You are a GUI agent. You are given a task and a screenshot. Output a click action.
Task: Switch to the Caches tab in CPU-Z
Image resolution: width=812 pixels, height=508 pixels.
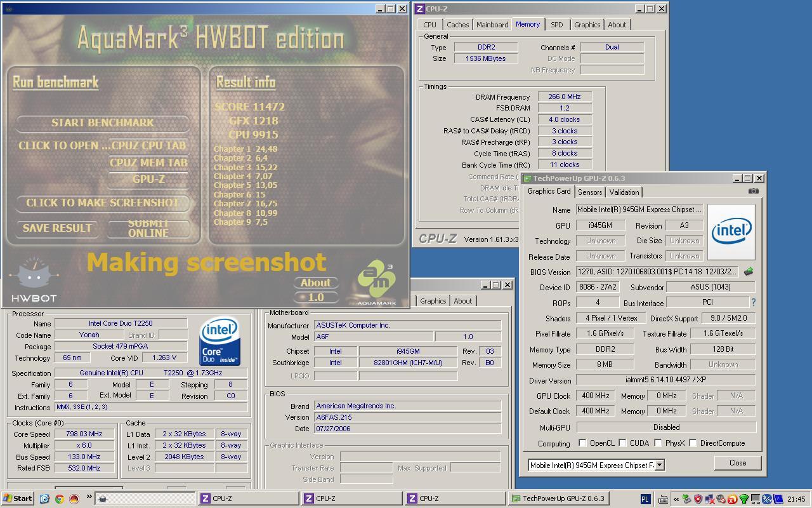click(457, 25)
